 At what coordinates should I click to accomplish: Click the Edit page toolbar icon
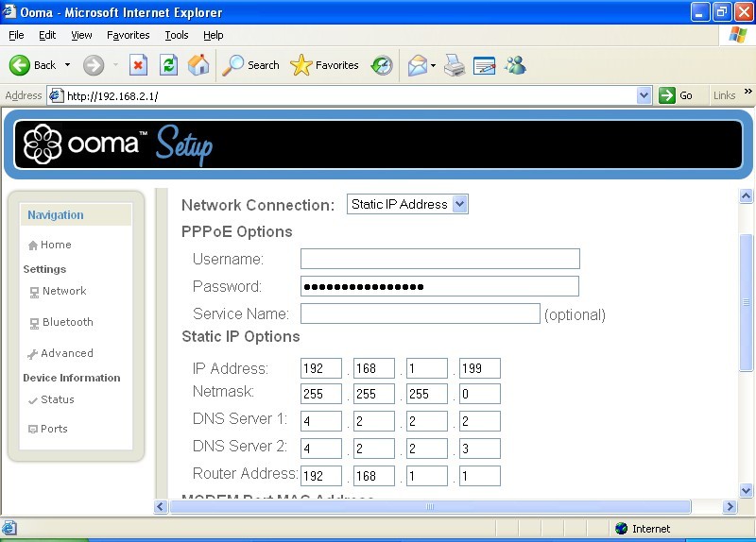(484, 65)
